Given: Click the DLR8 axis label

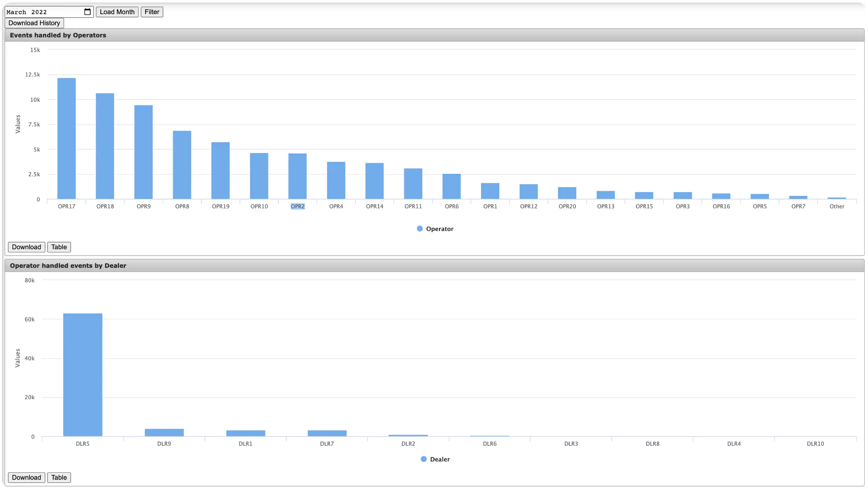Looking at the screenshot, I should click(652, 444).
